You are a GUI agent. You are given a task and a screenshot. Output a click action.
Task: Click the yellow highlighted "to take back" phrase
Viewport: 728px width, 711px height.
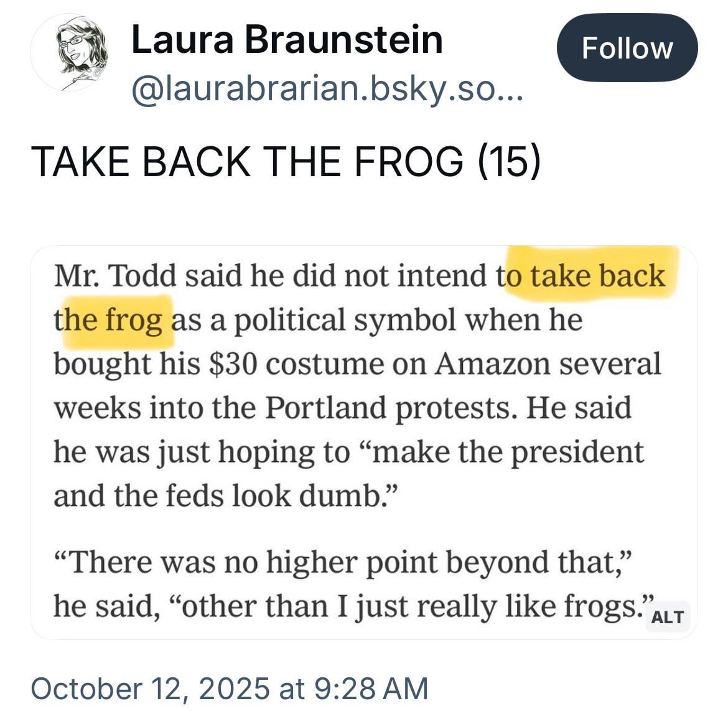tap(588, 275)
